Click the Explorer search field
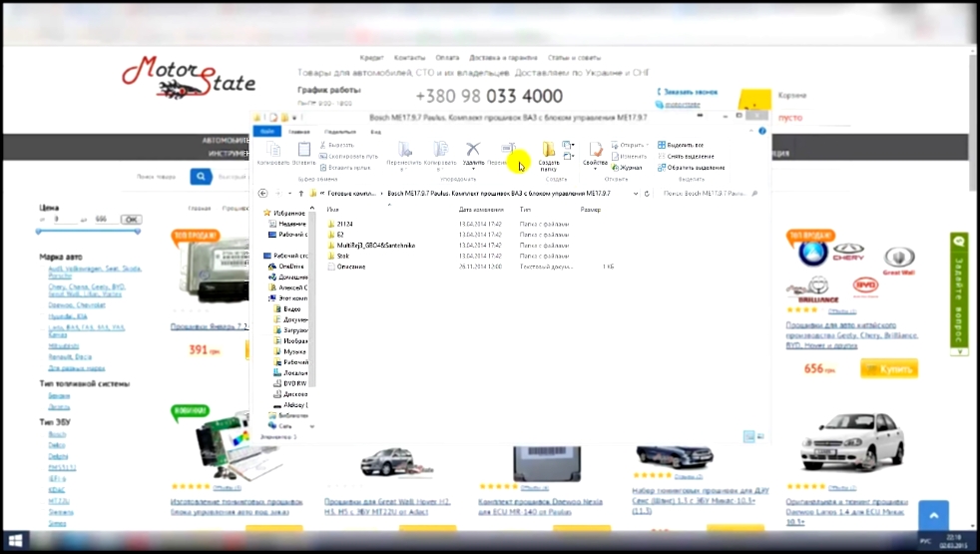The width and height of the screenshot is (980, 554). [711, 194]
